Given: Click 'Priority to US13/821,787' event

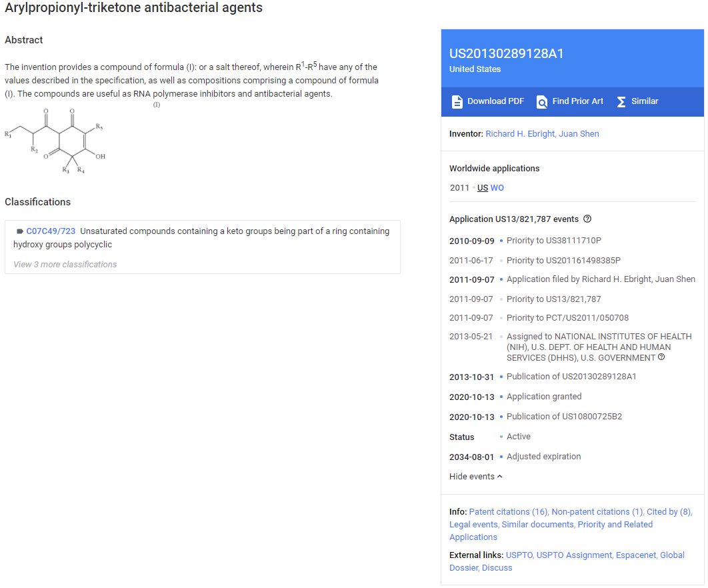Looking at the screenshot, I should point(553,299).
